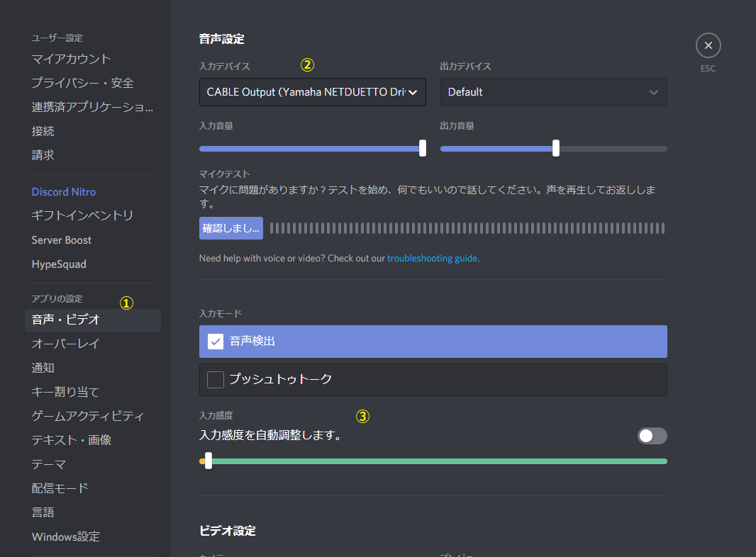
Task: Open 通知 notification settings
Action: 41,368
